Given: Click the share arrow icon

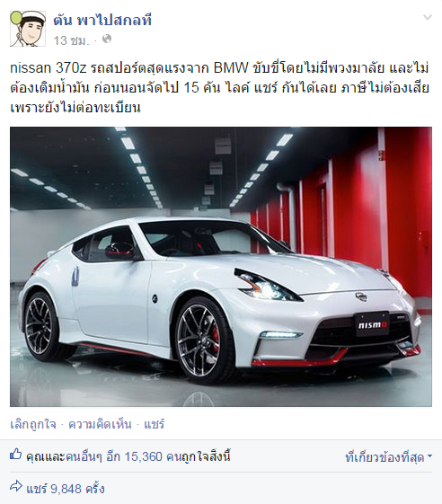Looking at the screenshot, I should pyautogui.click(x=16, y=486).
